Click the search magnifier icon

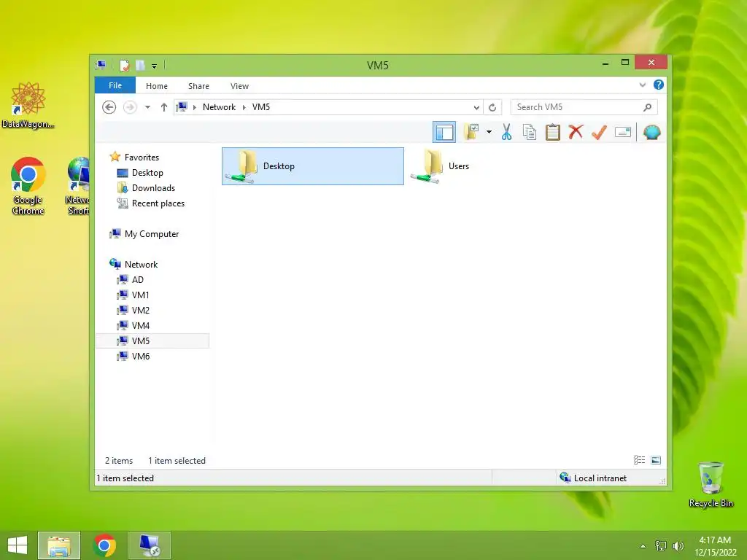(x=647, y=107)
